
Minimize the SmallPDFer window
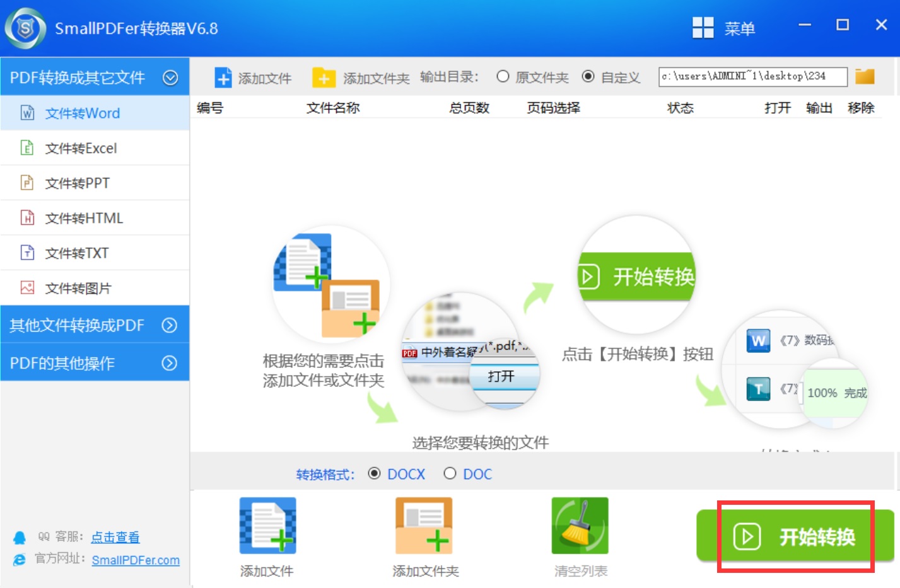(805, 25)
